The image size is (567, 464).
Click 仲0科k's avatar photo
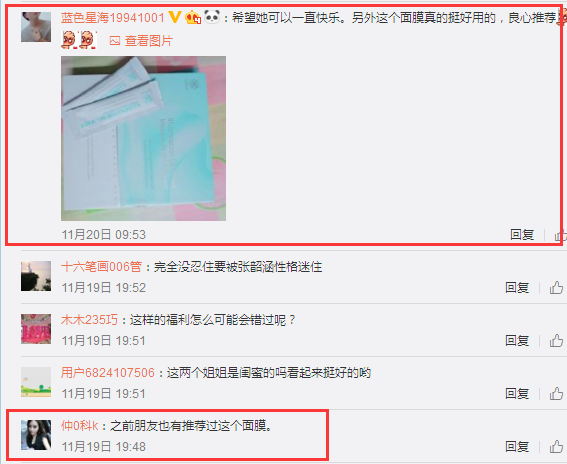36,435
